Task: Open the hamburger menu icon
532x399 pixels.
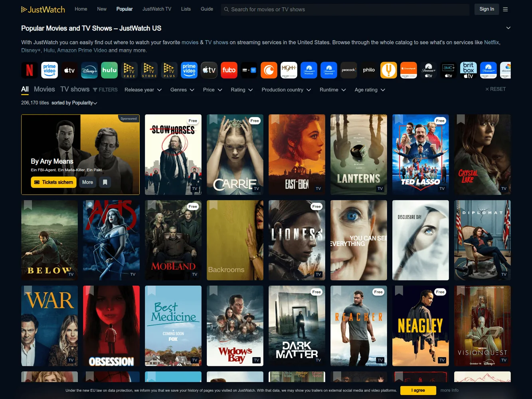Action: 505,9
